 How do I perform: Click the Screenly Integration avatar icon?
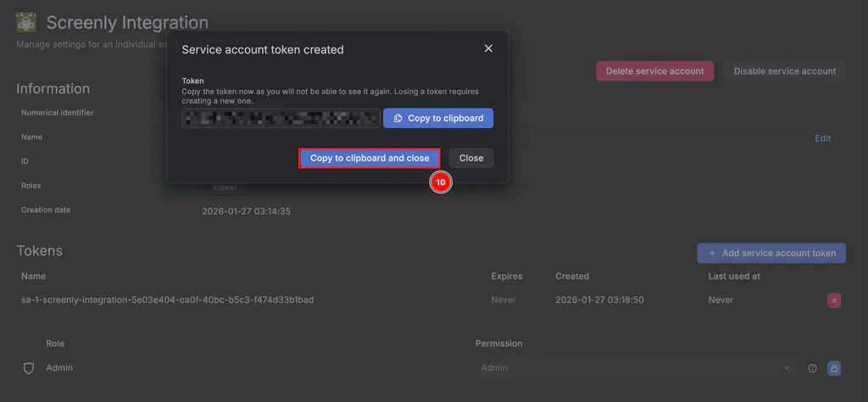coord(26,22)
